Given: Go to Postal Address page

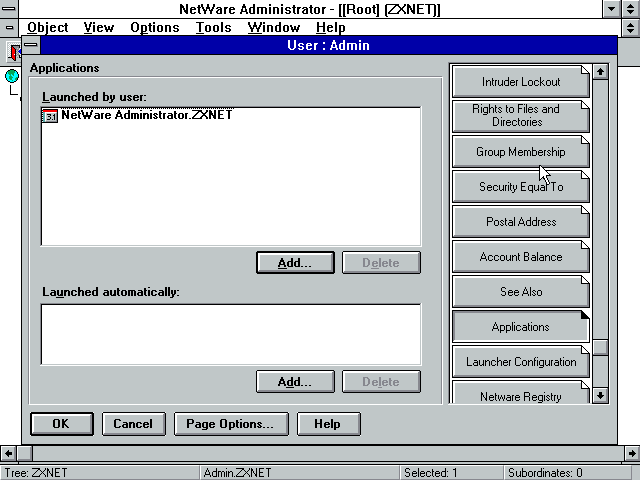Looking at the screenshot, I should pos(521,222).
